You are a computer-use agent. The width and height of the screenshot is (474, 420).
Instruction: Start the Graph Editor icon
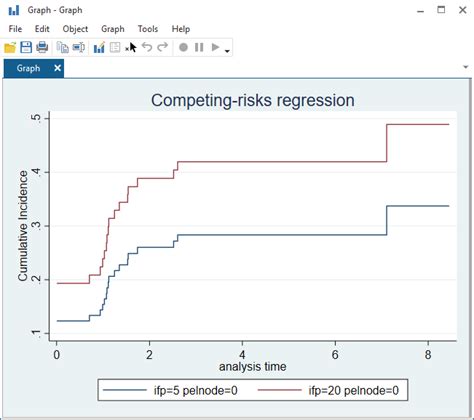(x=99, y=47)
